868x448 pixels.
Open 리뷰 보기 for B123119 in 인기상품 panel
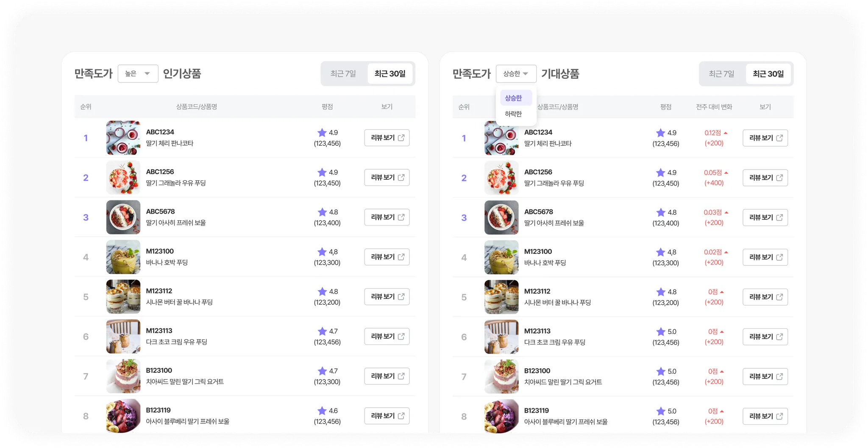[x=387, y=416]
